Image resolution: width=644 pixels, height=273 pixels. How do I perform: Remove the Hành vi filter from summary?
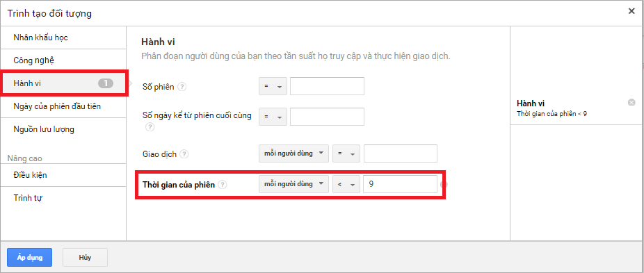pos(631,102)
